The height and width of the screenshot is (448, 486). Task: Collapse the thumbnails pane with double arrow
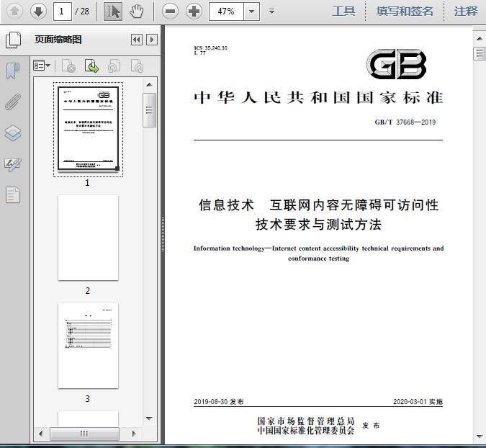(x=136, y=40)
